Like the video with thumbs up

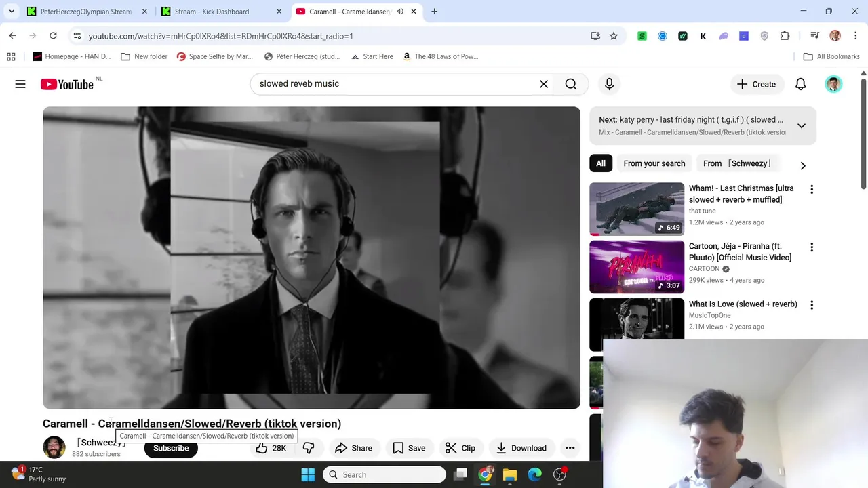(271, 448)
